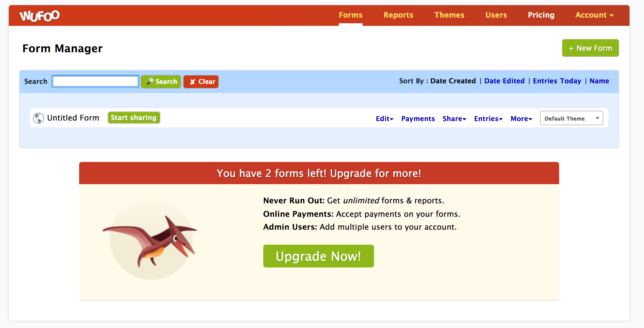This screenshot has height=328, width=644.
Task: Expand the Edit dropdown
Action: pyautogui.click(x=385, y=119)
